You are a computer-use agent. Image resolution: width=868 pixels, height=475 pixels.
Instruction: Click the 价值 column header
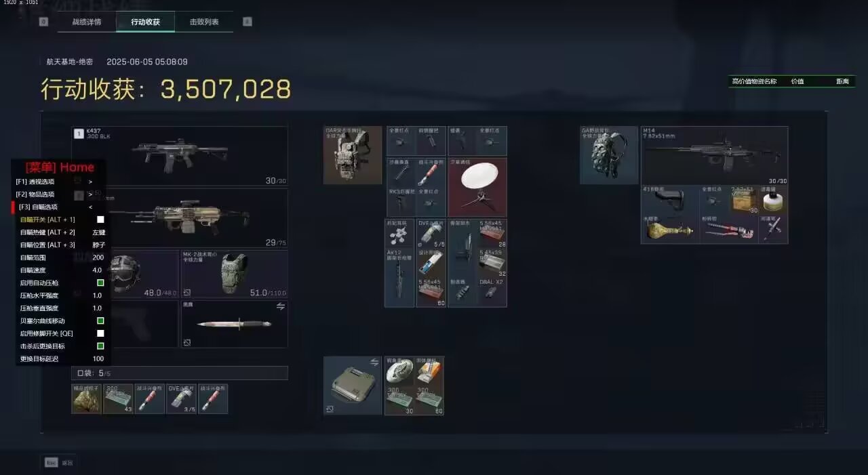(x=797, y=81)
